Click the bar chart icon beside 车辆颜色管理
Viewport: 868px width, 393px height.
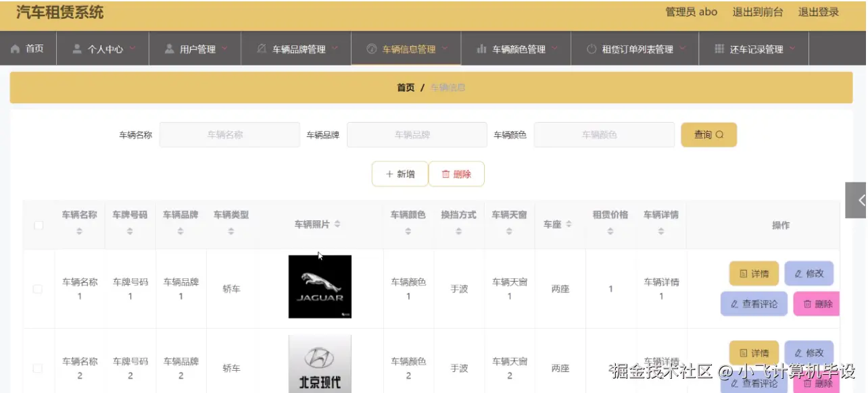[x=481, y=49]
